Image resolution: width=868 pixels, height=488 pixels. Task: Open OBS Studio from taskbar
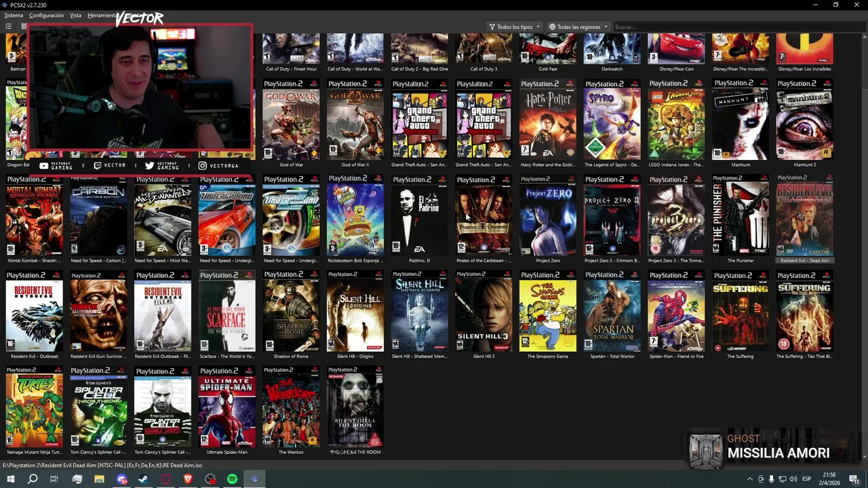pos(210,479)
